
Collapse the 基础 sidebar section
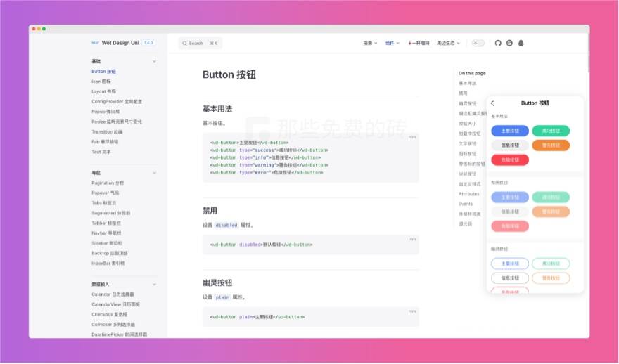[x=154, y=61]
